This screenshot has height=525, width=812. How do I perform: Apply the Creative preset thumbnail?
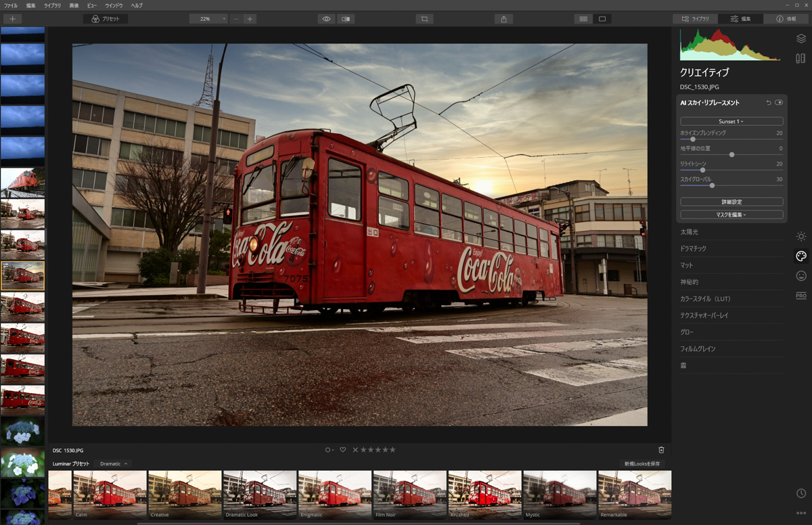tap(185, 495)
